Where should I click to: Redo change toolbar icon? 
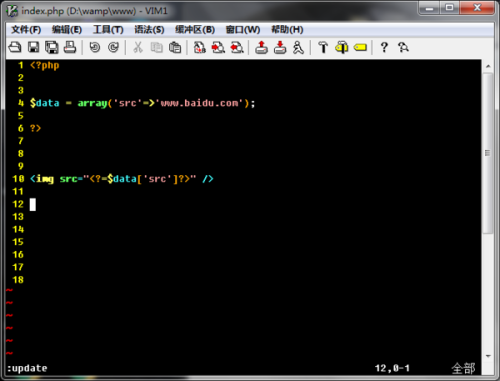(x=113, y=47)
